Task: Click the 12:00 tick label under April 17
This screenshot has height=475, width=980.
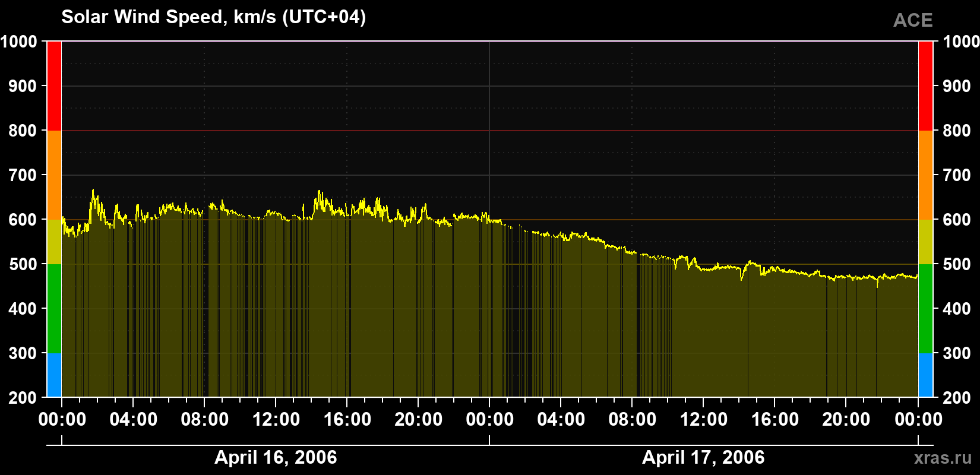Action: pos(704,420)
